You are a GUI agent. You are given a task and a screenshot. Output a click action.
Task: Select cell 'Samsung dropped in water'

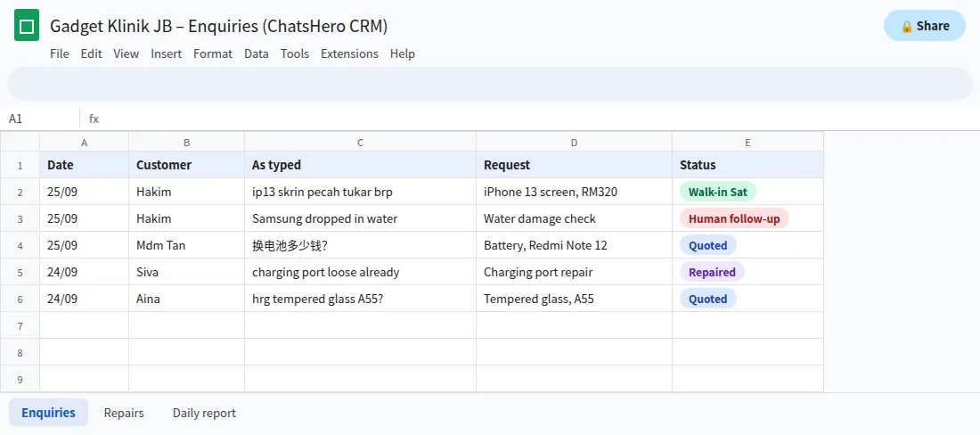coord(360,218)
